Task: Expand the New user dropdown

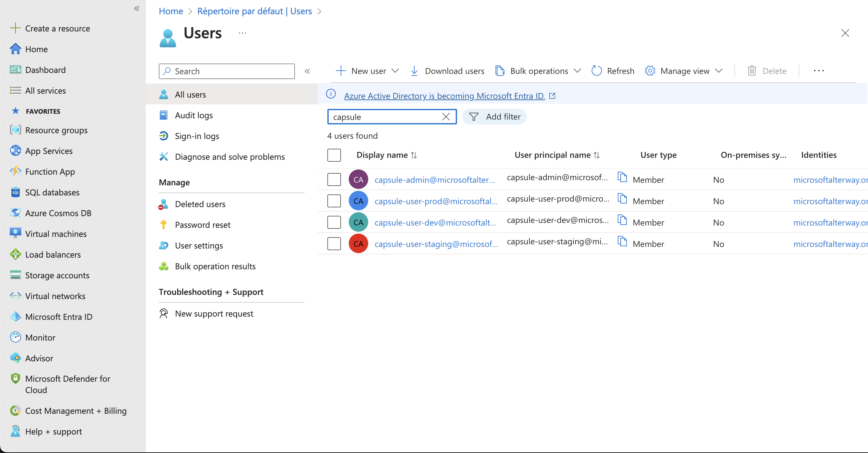Action: point(395,71)
